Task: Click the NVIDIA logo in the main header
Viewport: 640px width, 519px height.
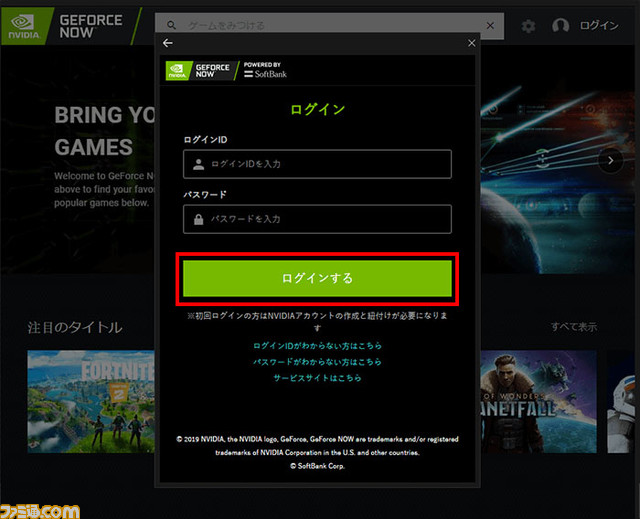Action: tap(24, 26)
